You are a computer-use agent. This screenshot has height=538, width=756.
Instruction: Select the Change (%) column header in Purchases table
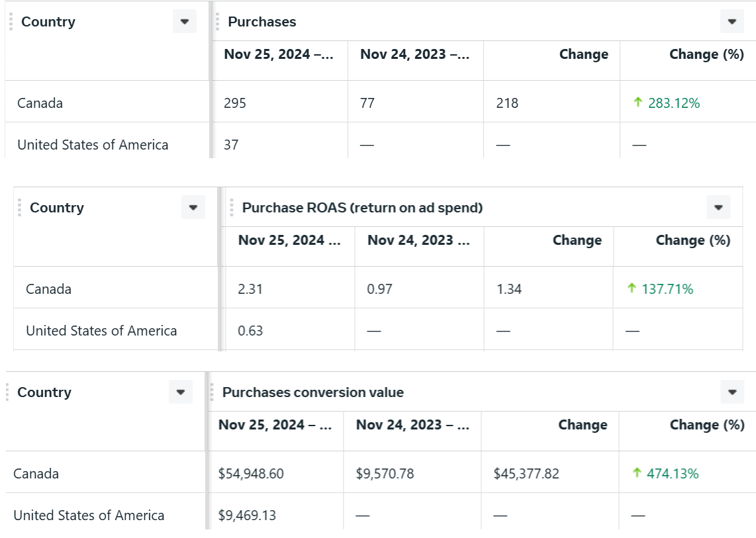[x=706, y=54]
